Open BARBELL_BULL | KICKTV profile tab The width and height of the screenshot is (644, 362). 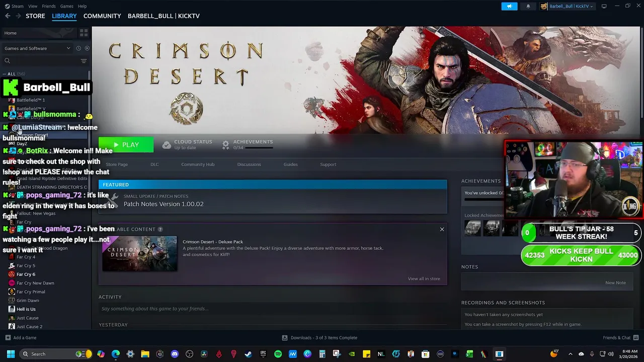tap(164, 16)
